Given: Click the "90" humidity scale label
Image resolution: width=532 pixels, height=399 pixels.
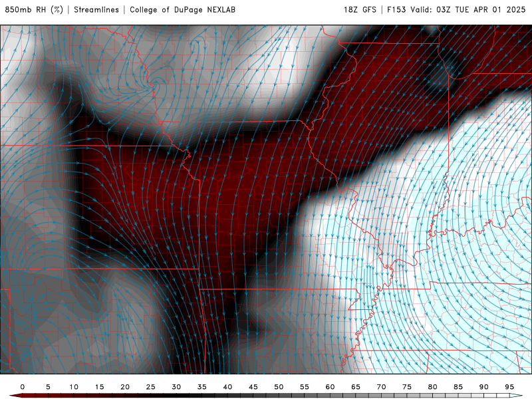Looking at the screenshot, I should (x=483, y=387).
